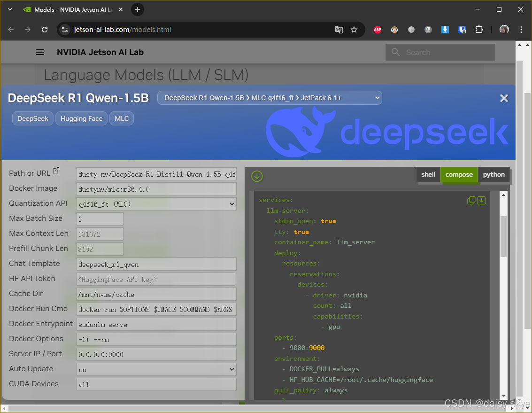This screenshot has height=413, width=532.
Task: Click the DeepSeek tag button
Action: pos(33,118)
